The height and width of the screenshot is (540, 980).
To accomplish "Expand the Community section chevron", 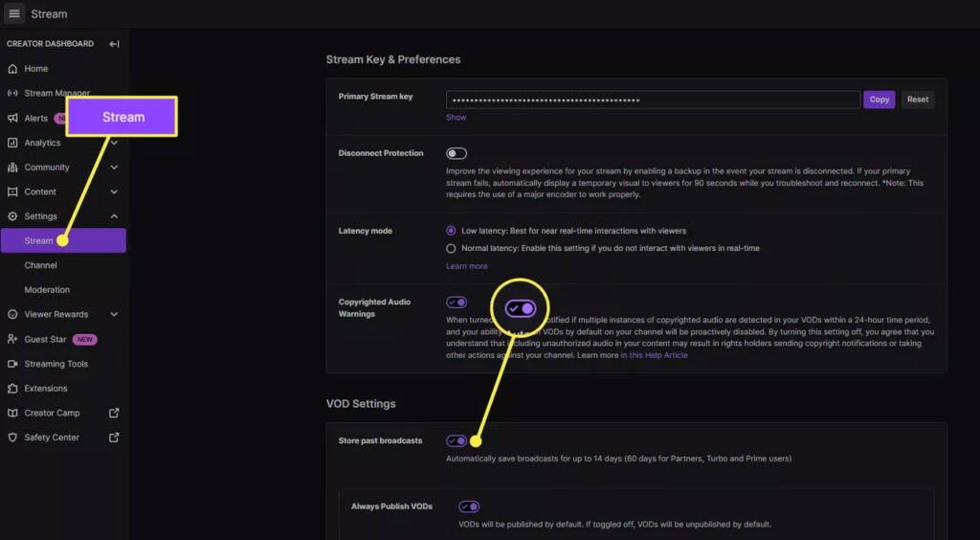I will (x=114, y=168).
